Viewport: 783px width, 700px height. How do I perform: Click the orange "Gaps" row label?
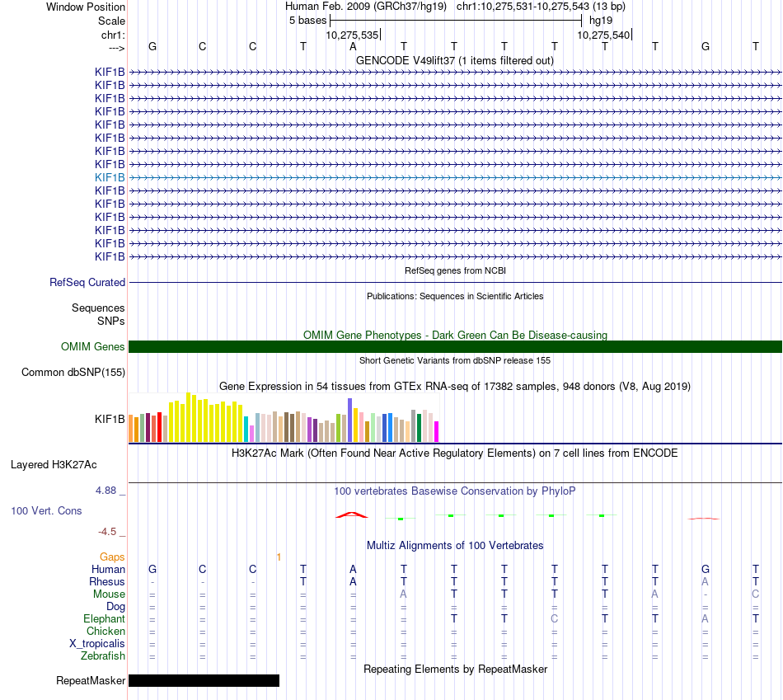point(112,557)
